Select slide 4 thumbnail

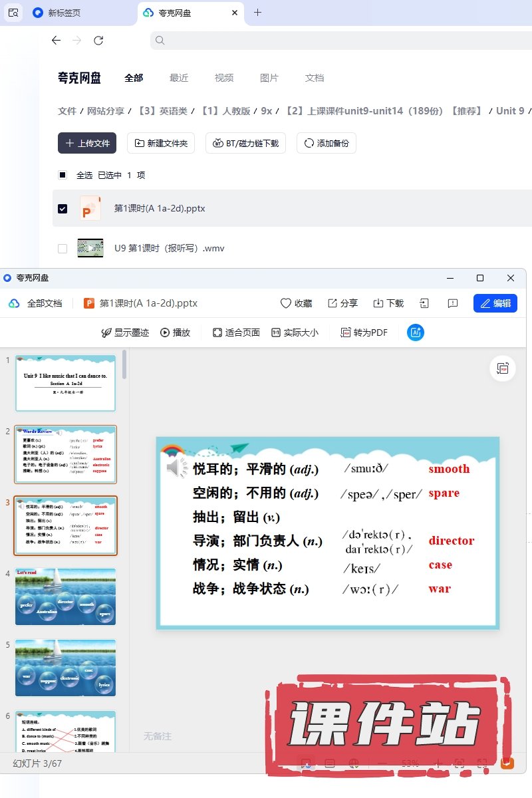tap(65, 597)
